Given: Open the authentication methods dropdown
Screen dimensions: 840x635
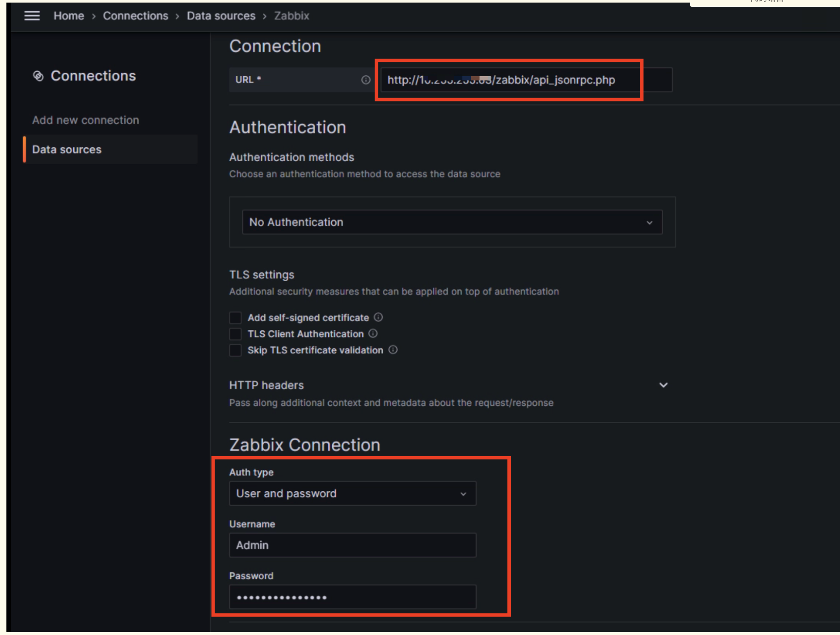Looking at the screenshot, I should pos(452,222).
